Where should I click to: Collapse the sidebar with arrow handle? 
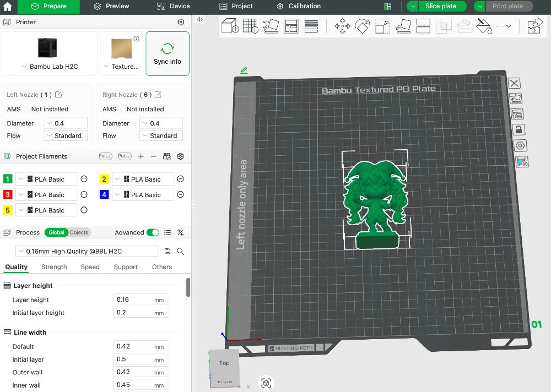click(x=199, y=19)
